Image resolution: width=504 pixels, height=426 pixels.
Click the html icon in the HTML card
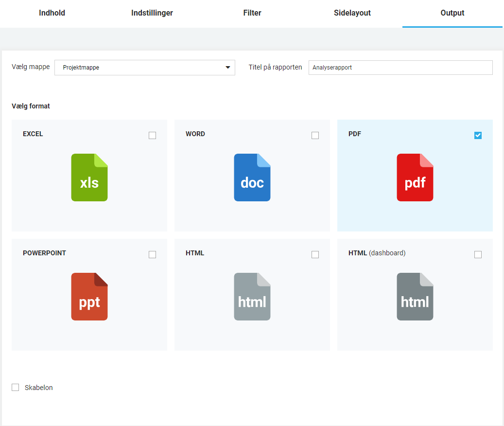(252, 297)
